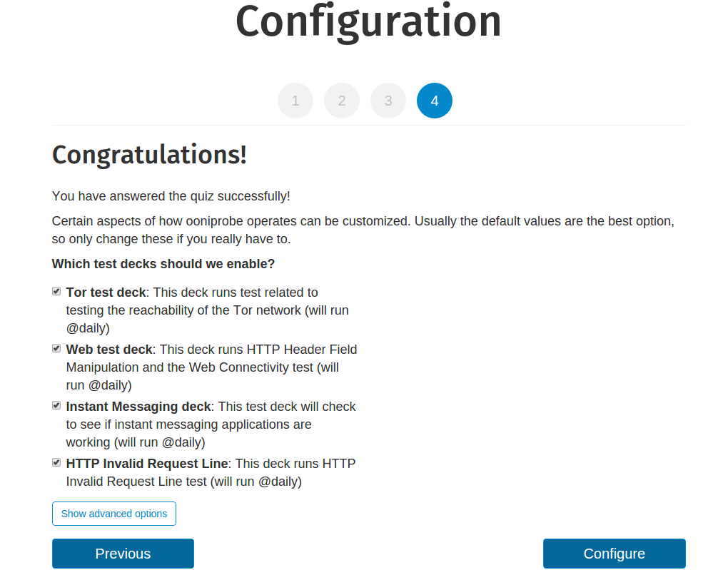The width and height of the screenshot is (728, 570).
Task: Click the Configuration page title
Action: click(x=368, y=21)
